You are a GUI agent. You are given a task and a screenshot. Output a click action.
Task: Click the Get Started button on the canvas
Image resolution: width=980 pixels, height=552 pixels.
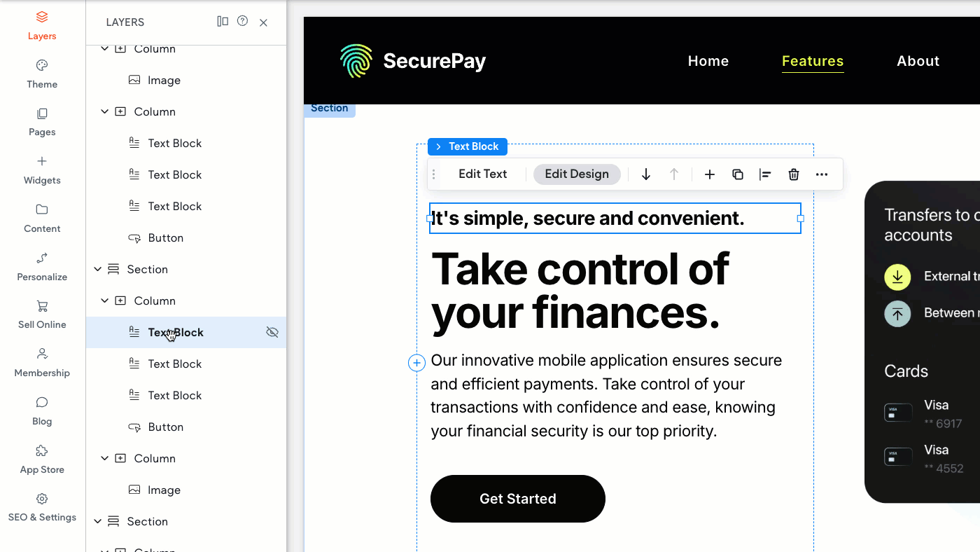point(517,499)
